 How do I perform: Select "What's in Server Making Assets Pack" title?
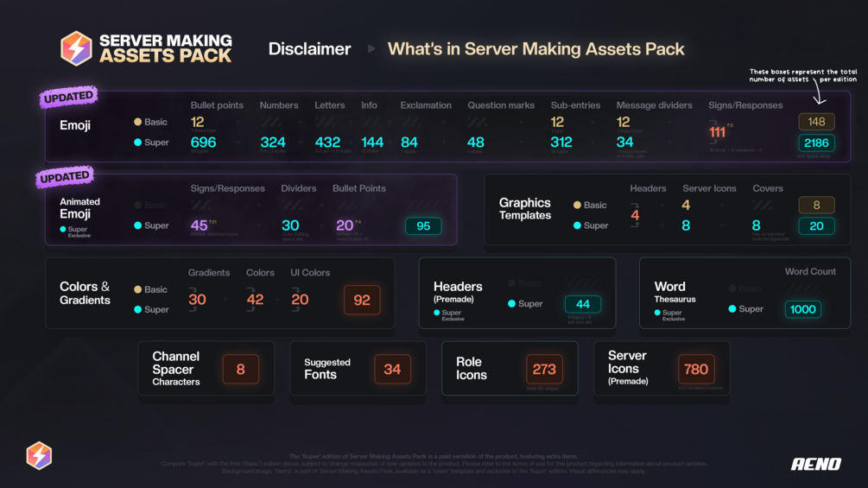click(x=535, y=49)
